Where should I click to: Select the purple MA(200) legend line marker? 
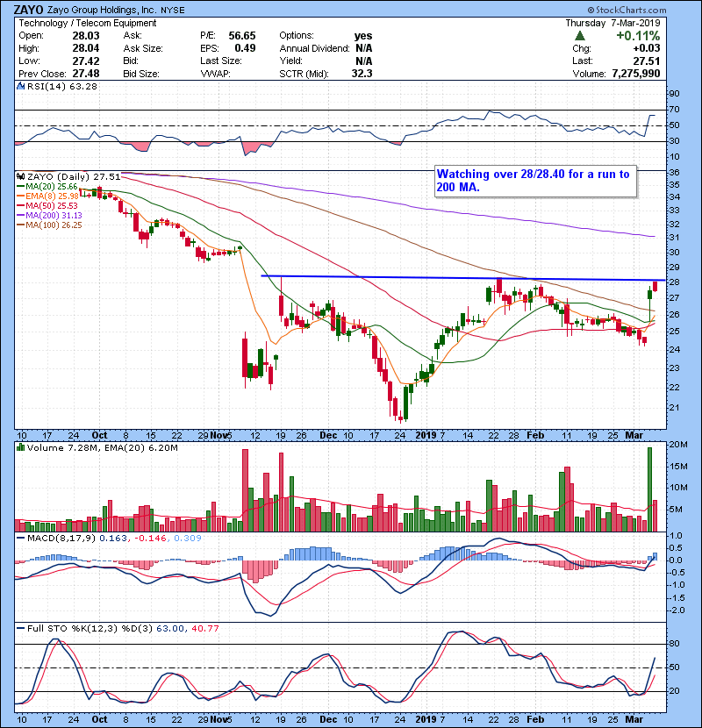tap(21, 216)
